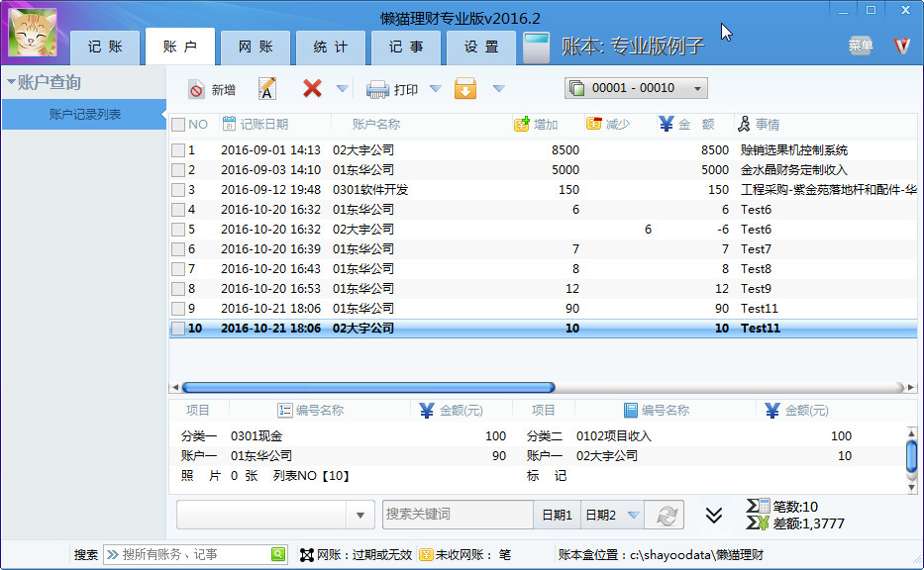Click the 记账日期 calendar column icon
924x570 pixels.
tap(229, 124)
